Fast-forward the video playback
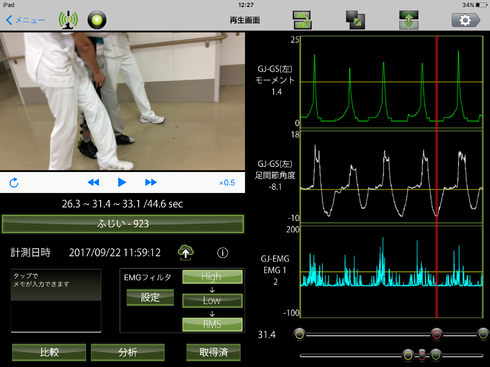This screenshot has width=490, height=367. coord(151,182)
